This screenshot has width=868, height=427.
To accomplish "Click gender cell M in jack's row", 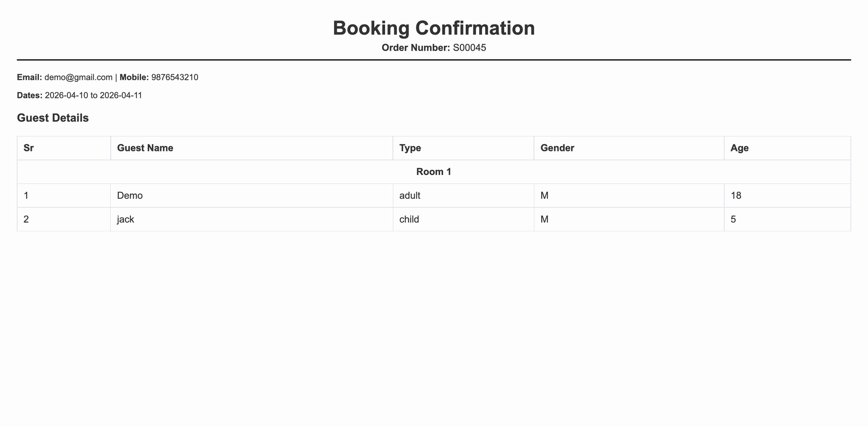I will [629, 220].
